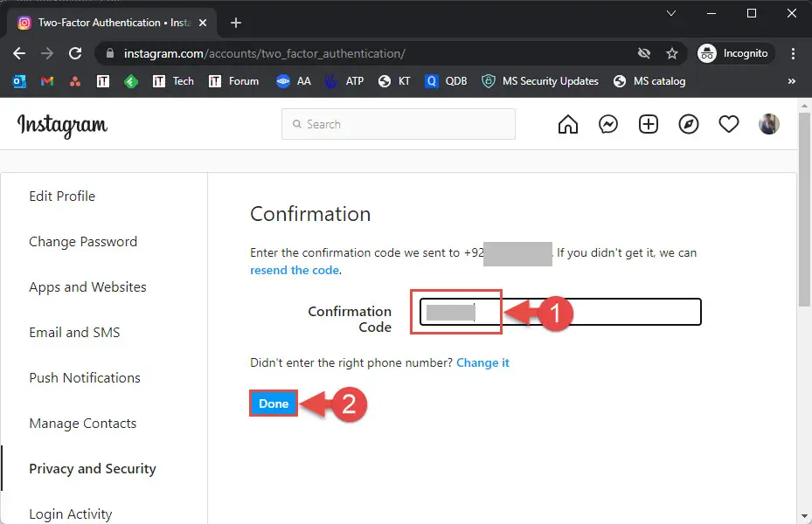Open Edit Profile settings
Viewport: 812px width, 524px height.
coord(62,196)
